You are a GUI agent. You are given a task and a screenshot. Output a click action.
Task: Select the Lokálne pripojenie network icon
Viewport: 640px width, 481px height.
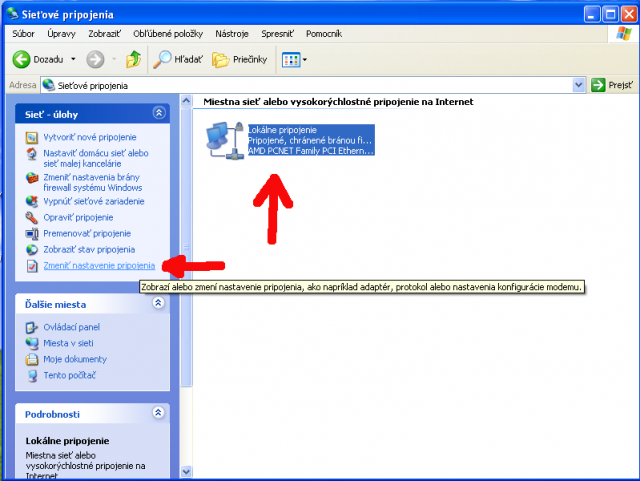click(x=225, y=140)
